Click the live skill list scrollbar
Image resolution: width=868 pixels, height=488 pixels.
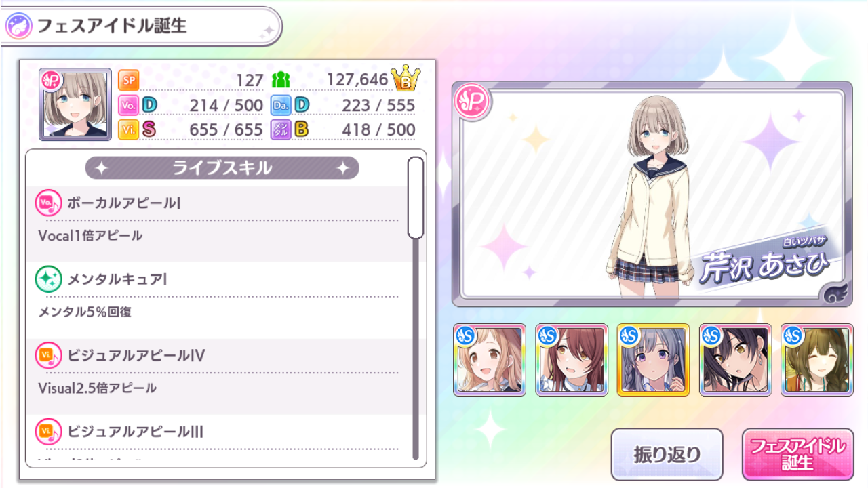[416, 310]
